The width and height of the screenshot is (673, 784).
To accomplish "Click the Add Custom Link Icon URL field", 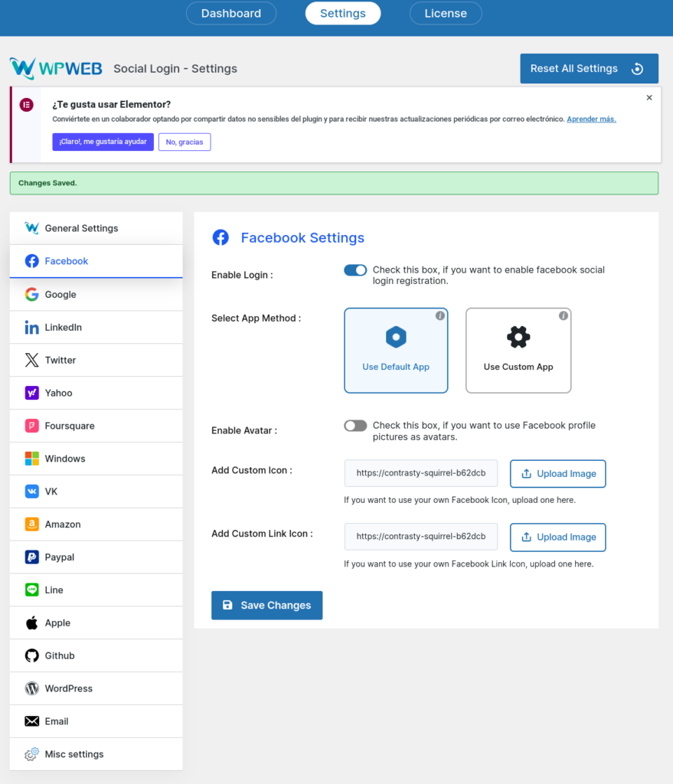I will tap(421, 537).
